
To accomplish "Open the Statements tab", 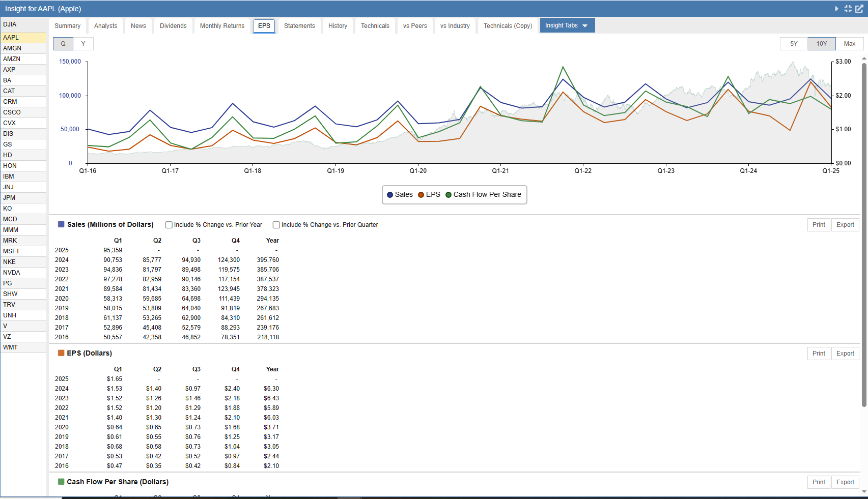I will point(299,26).
